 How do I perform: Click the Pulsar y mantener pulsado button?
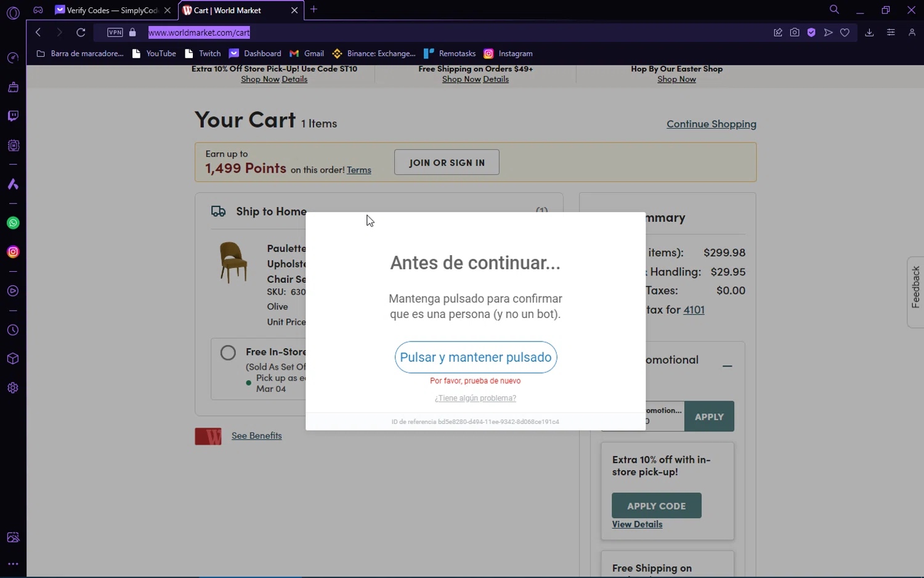tap(476, 357)
